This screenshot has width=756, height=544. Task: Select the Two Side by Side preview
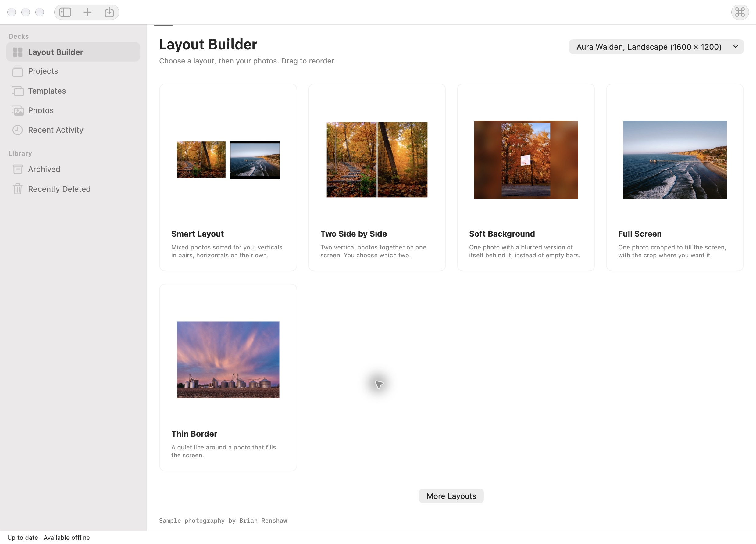pos(377,160)
